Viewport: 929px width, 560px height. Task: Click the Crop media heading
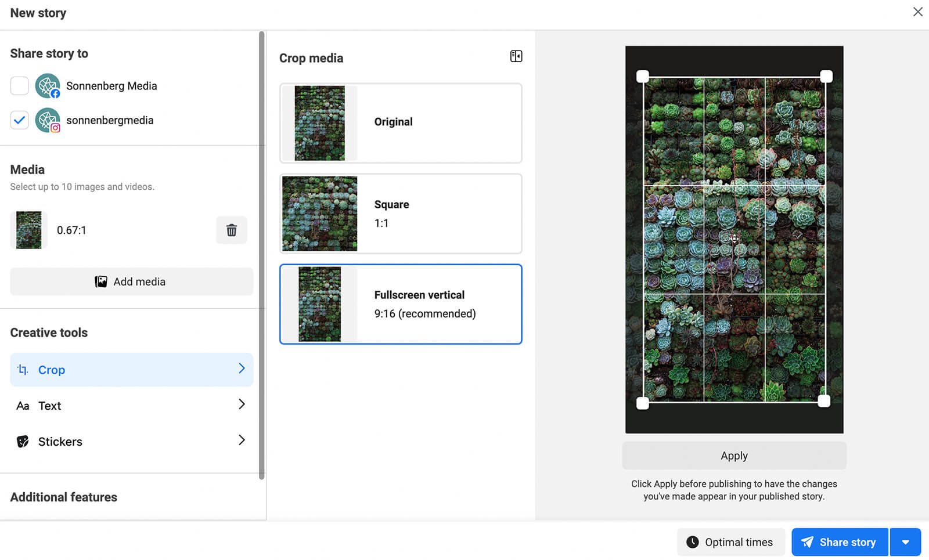click(x=311, y=58)
